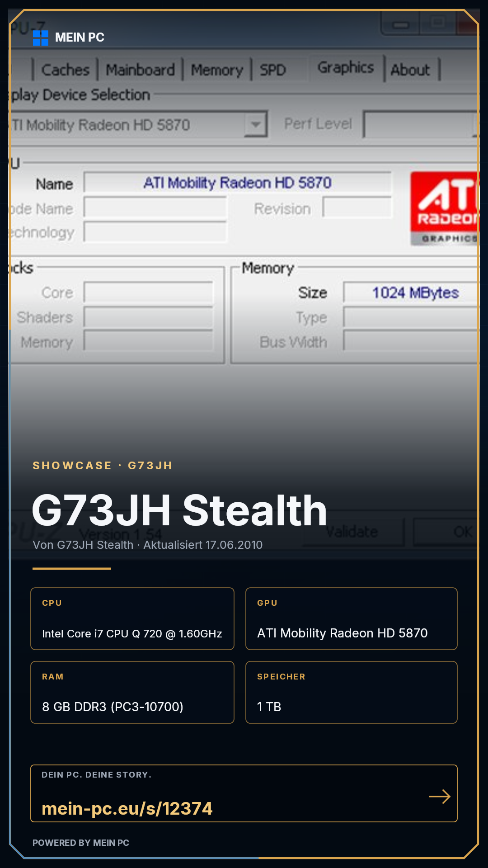Viewport: 488px width, 868px height.
Task: Click the OK button in CPU-Z
Action: (446, 532)
